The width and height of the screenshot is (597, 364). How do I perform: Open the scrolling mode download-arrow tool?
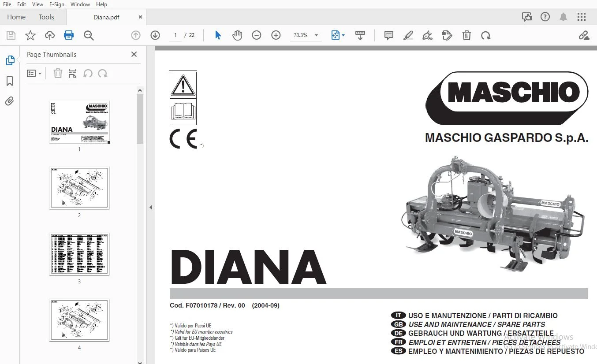(x=360, y=35)
